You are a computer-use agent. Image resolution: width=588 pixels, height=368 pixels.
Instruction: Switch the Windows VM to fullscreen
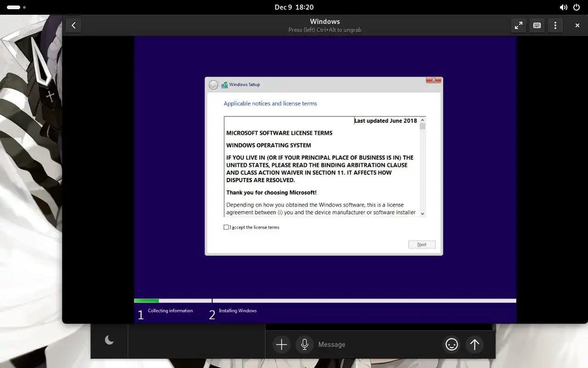519,25
